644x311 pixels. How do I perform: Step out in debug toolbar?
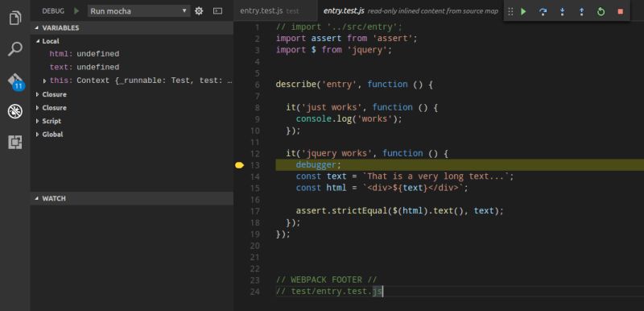581,11
